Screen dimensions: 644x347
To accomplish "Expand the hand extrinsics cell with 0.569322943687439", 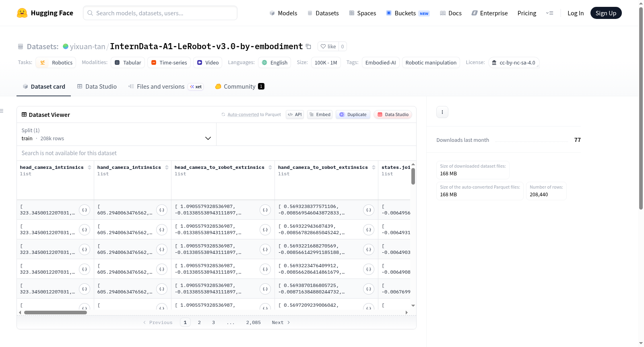I will click(369, 230).
